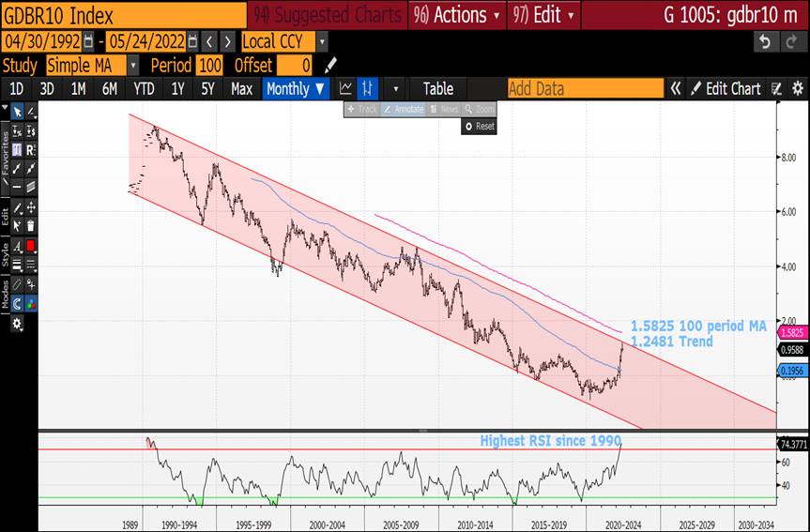Image resolution: width=810 pixels, height=532 pixels.
Task: Select the 5Y time range tab
Action: pyautogui.click(x=207, y=88)
